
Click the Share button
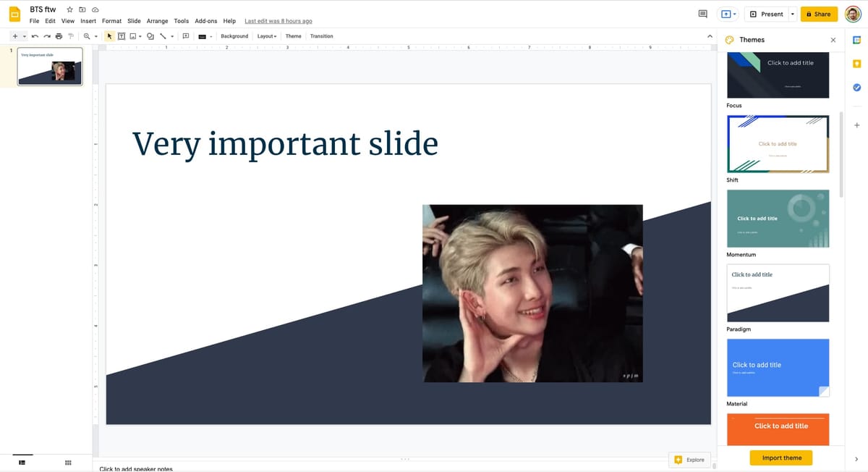pyautogui.click(x=819, y=14)
